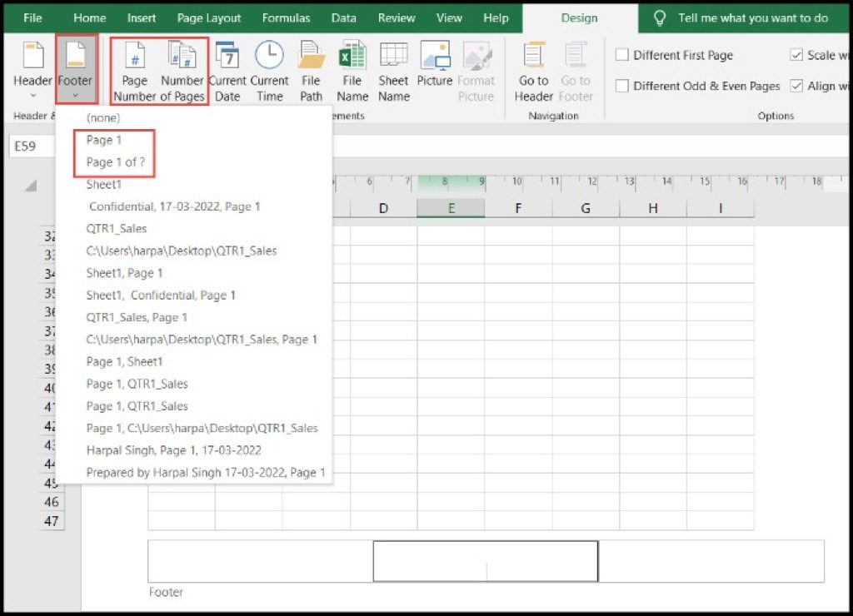Enable Different Odd & Even Pages
The width and height of the screenshot is (853, 616).
(621, 85)
